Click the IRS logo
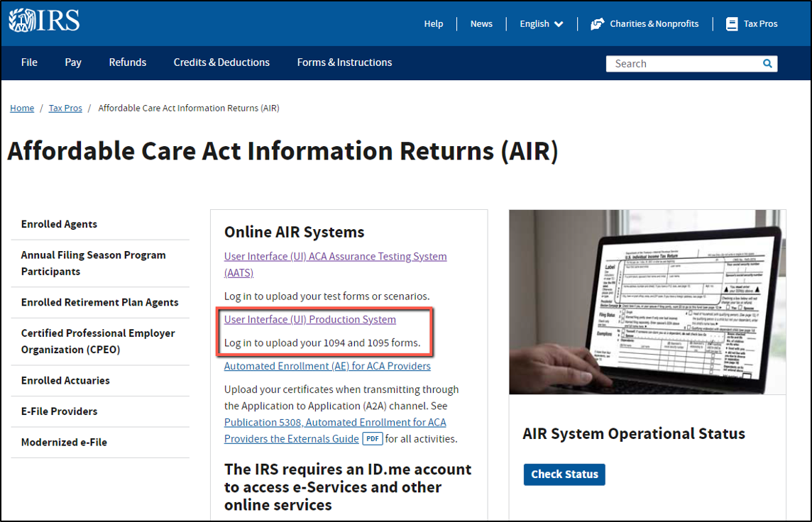This screenshot has height=522, width=812. tap(45, 21)
